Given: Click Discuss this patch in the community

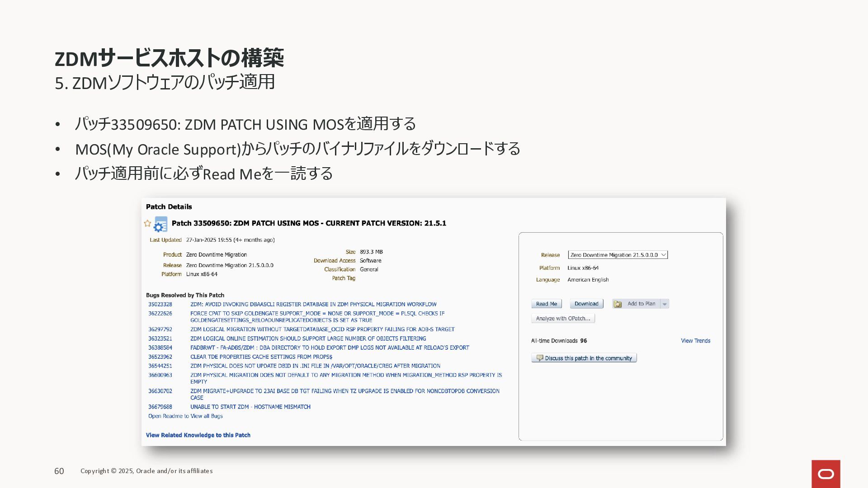Looking at the screenshot, I should point(584,358).
